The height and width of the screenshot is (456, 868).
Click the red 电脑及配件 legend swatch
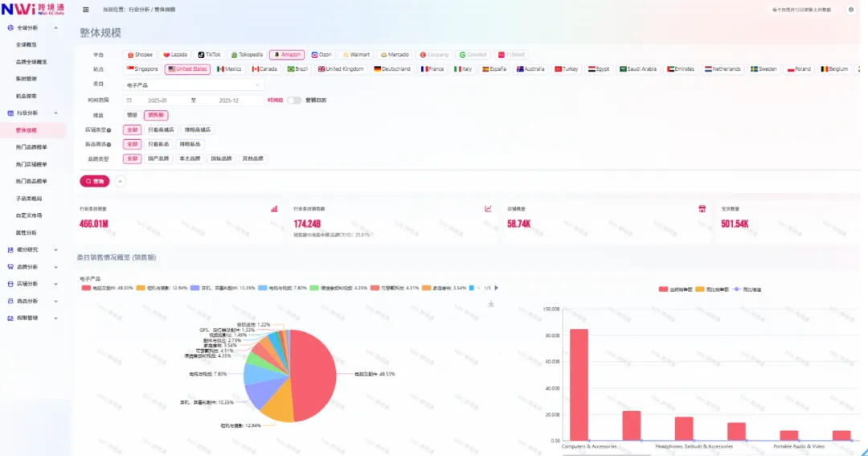[86, 287]
